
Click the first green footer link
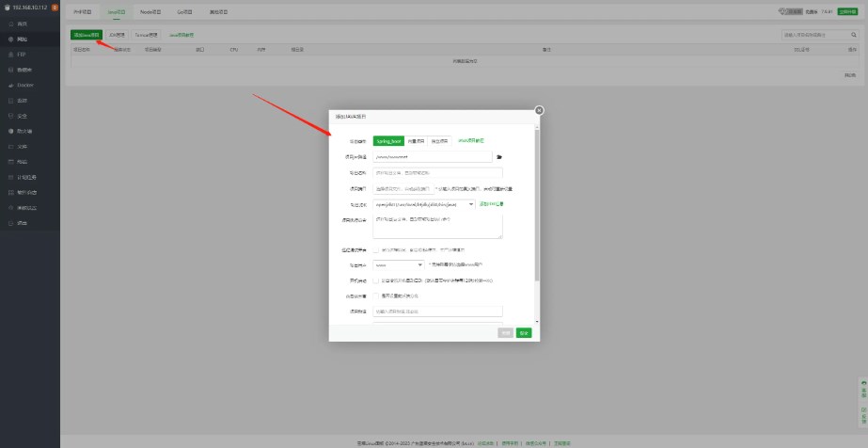485,443
